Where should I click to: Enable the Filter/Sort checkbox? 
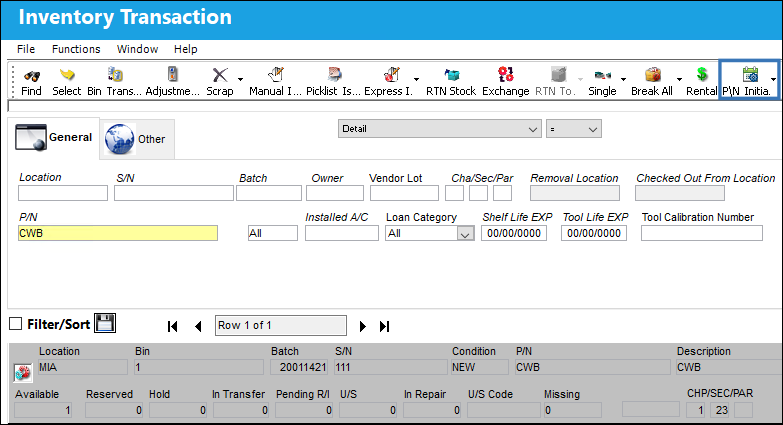point(15,324)
